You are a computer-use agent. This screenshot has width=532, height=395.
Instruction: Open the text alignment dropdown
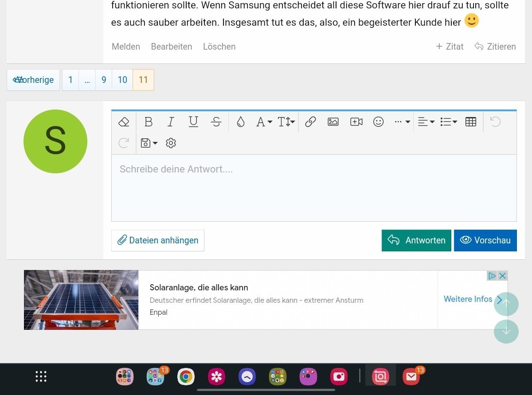(426, 122)
